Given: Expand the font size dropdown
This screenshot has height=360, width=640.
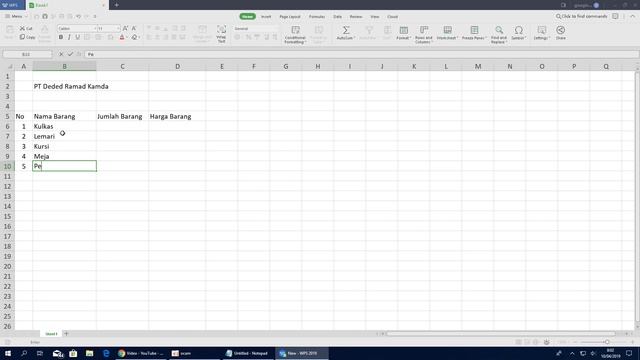Looking at the screenshot, I should pyautogui.click(x=119, y=29).
